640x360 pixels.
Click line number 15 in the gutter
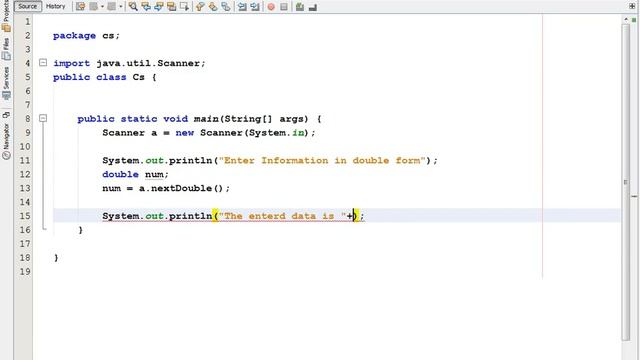click(25, 216)
